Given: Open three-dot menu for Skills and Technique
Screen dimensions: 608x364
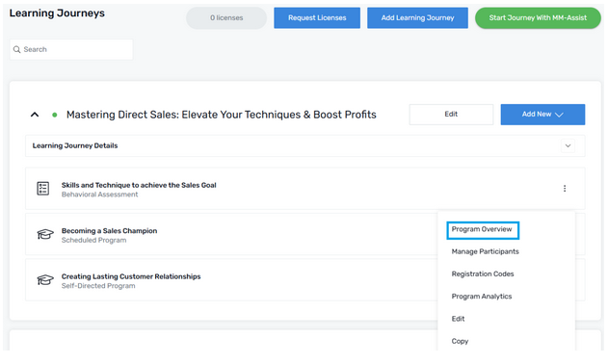Looking at the screenshot, I should 565,189.
